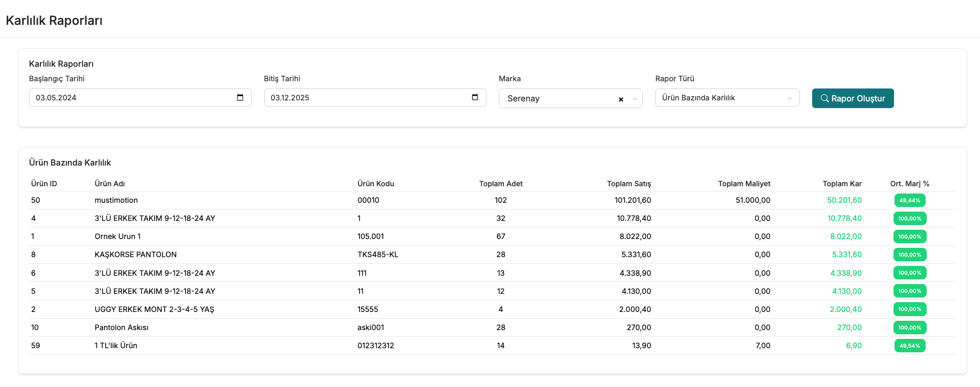Click the green 50.201,60 profit value
Viewport: 980px width, 387px height.
(x=844, y=200)
